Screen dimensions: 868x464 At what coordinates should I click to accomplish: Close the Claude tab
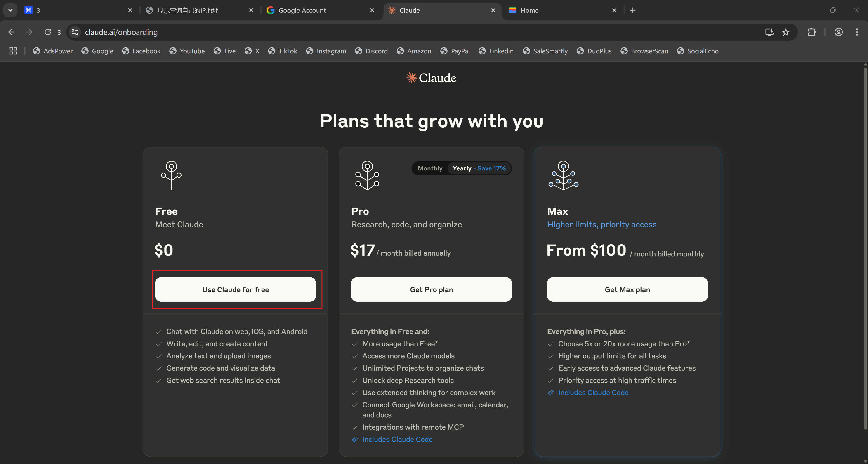[493, 10]
